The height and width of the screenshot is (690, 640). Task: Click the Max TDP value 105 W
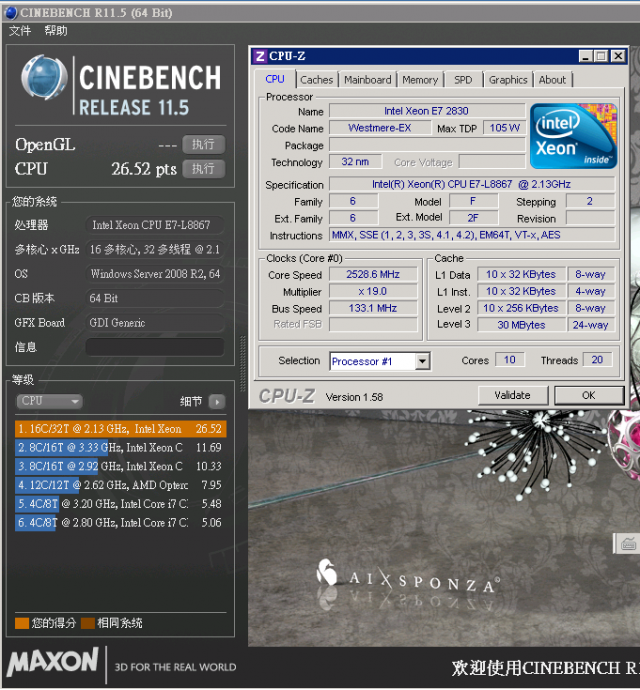coord(504,128)
